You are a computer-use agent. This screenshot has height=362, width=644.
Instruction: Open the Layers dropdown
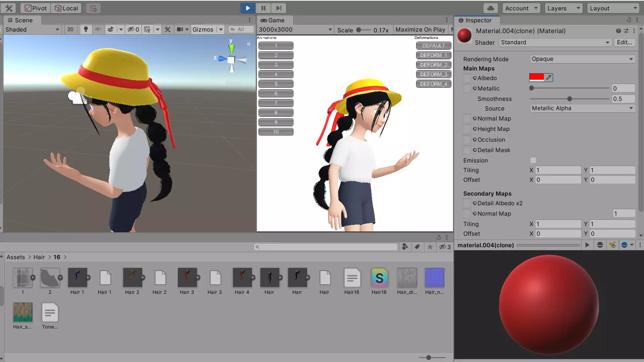click(563, 8)
